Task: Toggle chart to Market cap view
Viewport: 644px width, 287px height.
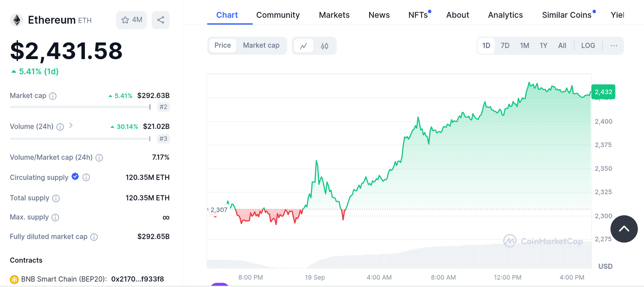Action: pos(261,45)
